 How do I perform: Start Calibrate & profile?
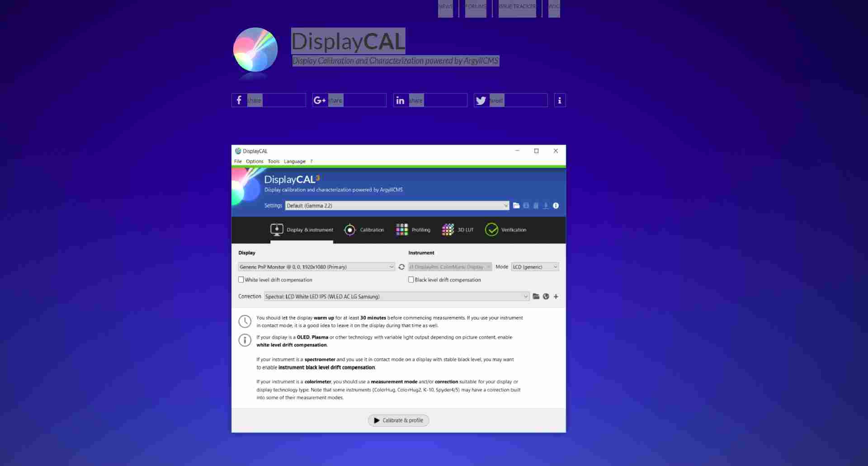(398, 420)
